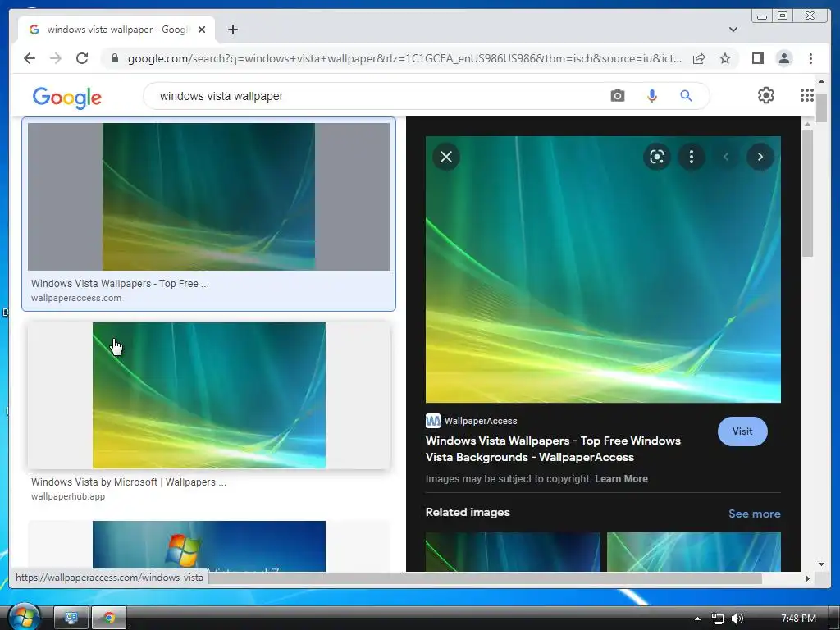Open Google quick settings gear

[x=765, y=95]
